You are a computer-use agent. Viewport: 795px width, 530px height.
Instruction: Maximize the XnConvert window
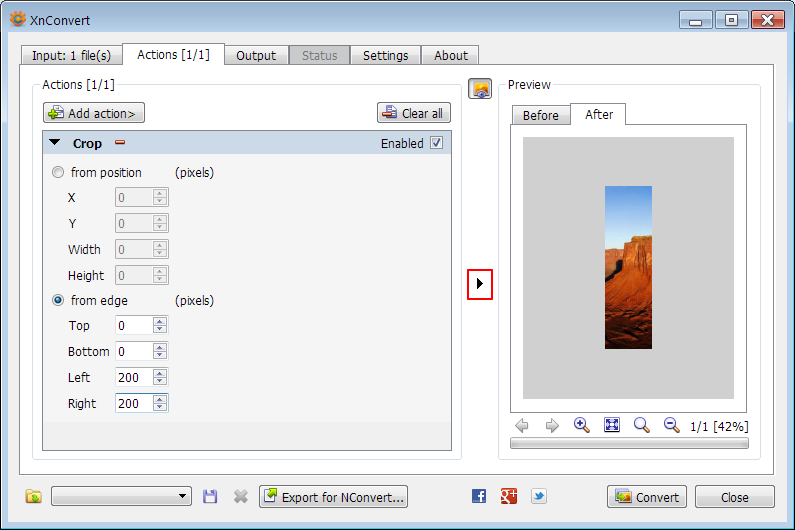click(731, 20)
